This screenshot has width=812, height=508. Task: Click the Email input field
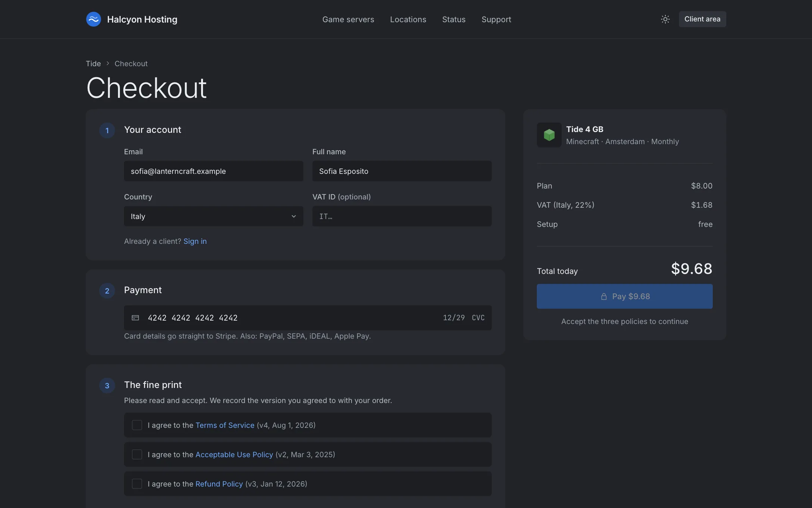click(x=214, y=171)
